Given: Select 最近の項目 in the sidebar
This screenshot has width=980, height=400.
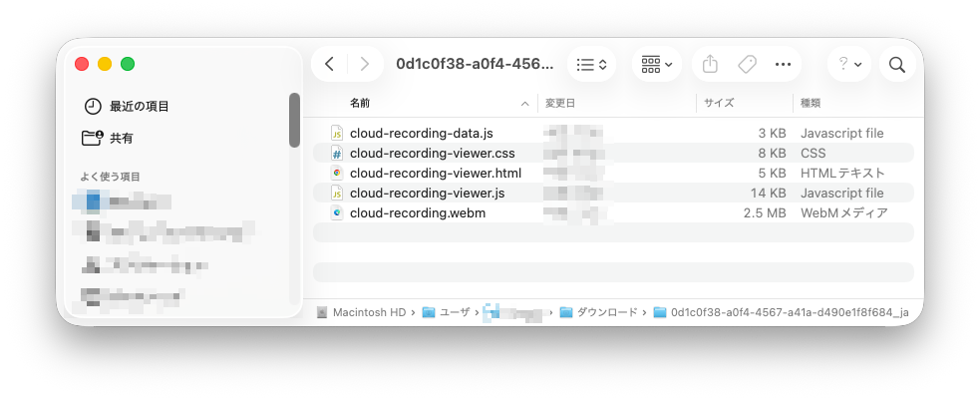Looking at the screenshot, I should (x=139, y=106).
